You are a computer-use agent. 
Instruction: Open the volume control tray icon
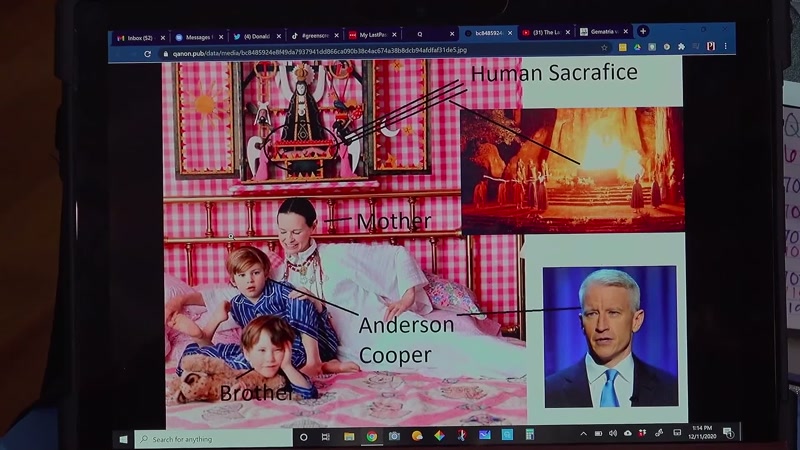(613, 433)
